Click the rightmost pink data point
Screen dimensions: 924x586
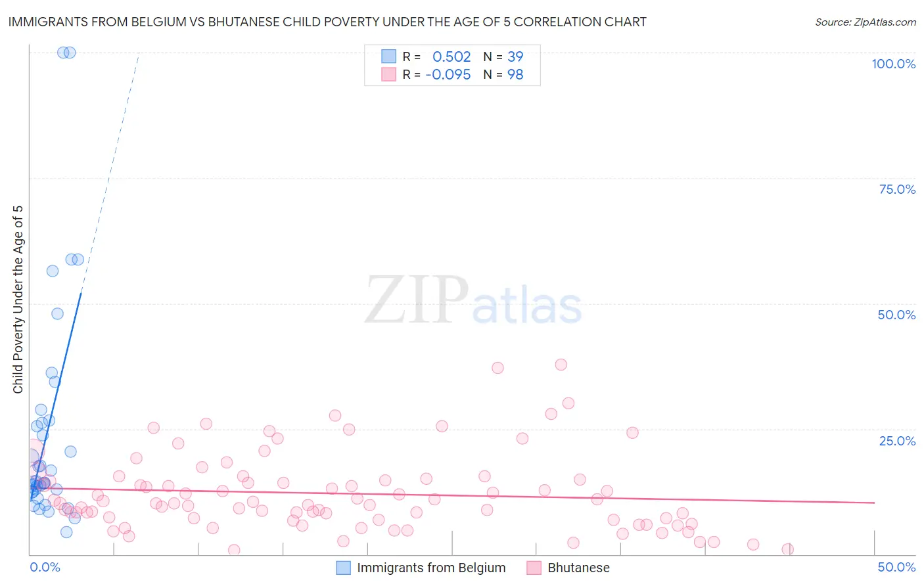[787, 549]
